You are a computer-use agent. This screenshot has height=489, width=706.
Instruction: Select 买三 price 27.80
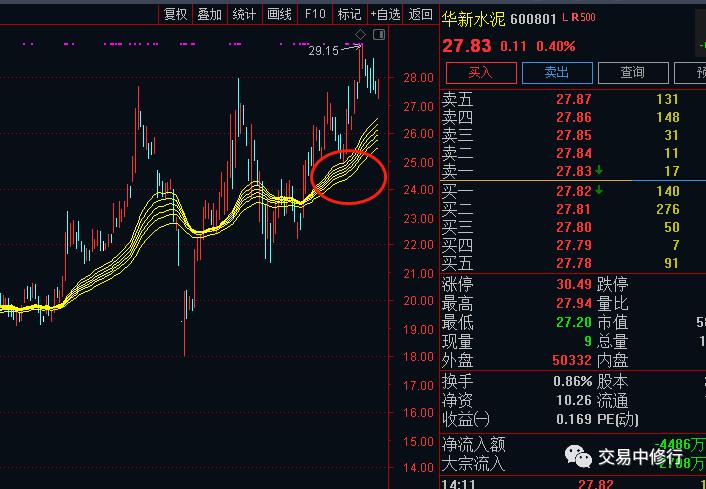573,227
